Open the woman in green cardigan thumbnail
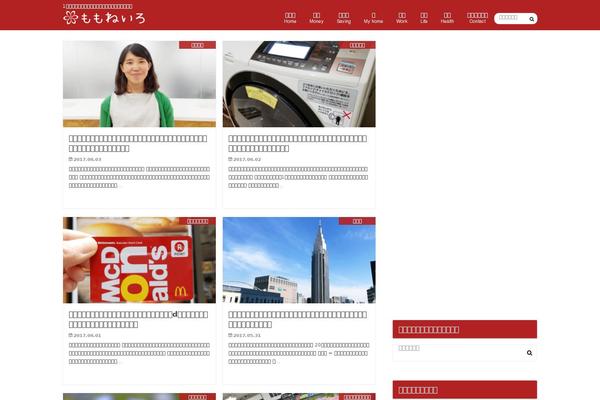This screenshot has width=600, height=400. [x=139, y=84]
